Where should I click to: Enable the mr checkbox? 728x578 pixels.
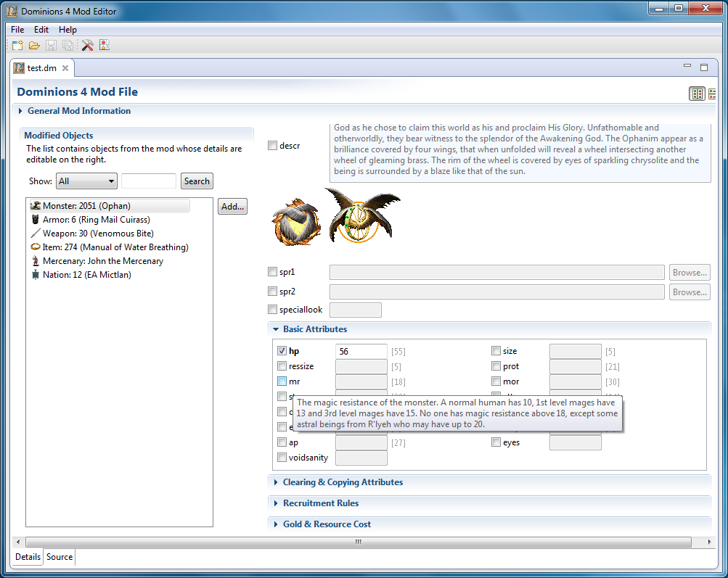[x=282, y=381]
